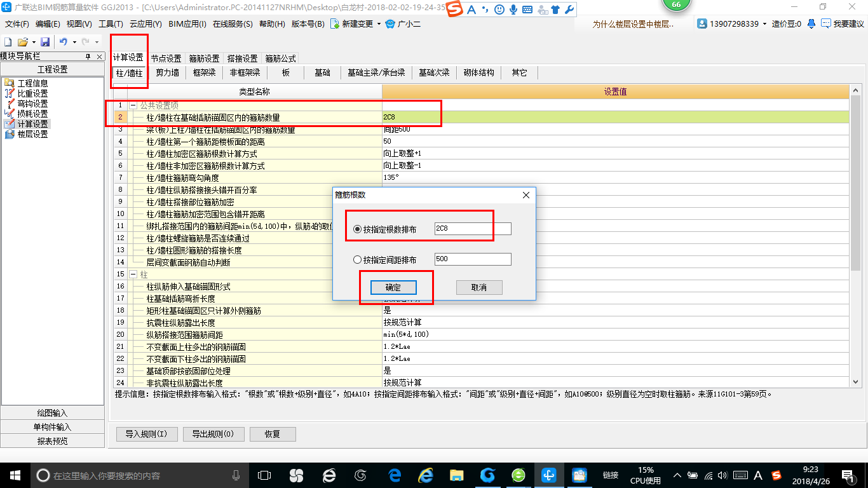Open Windows Action Center notifications icon
This screenshot has height=488, width=868.
pyautogui.click(x=848, y=475)
